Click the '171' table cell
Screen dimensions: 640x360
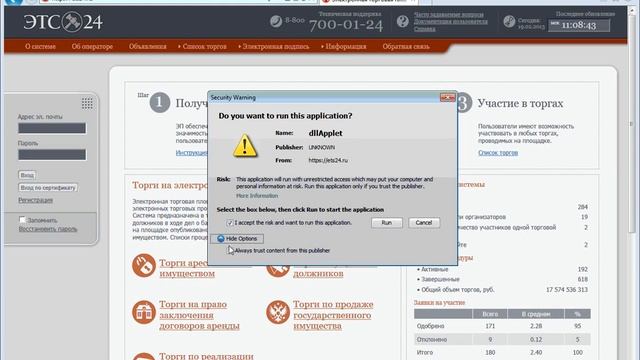(x=490, y=326)
